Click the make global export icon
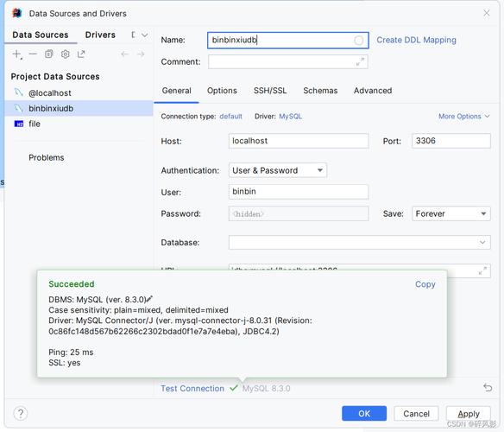 pyautogui.click(x=81, y=54)
